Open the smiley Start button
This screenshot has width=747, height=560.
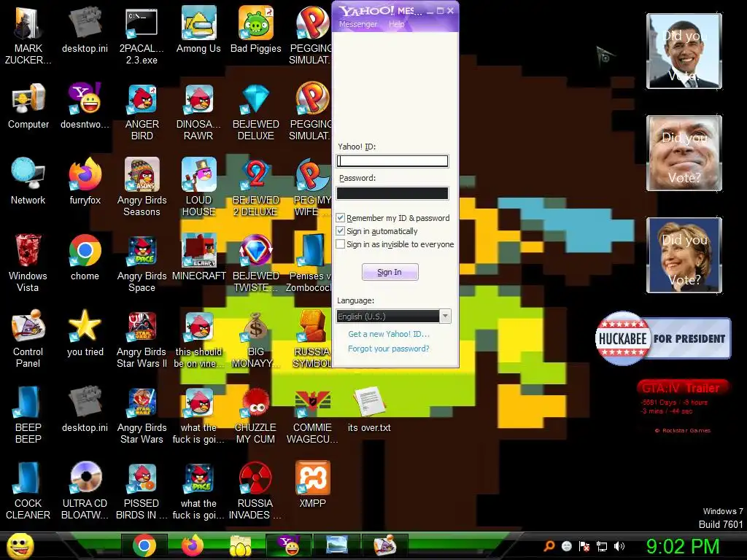click(20, 546)
